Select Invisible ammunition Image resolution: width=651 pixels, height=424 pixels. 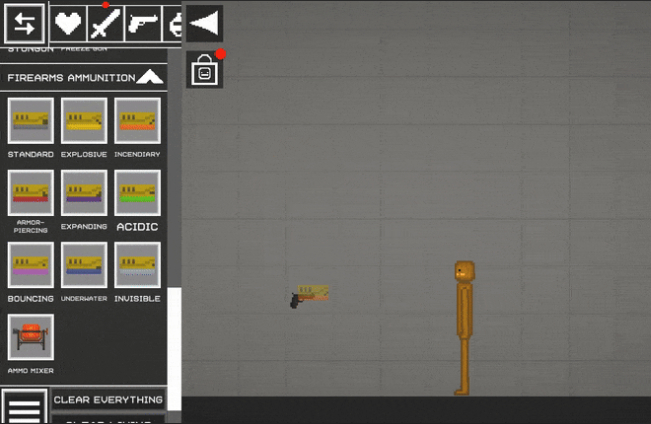coord(137,265)
